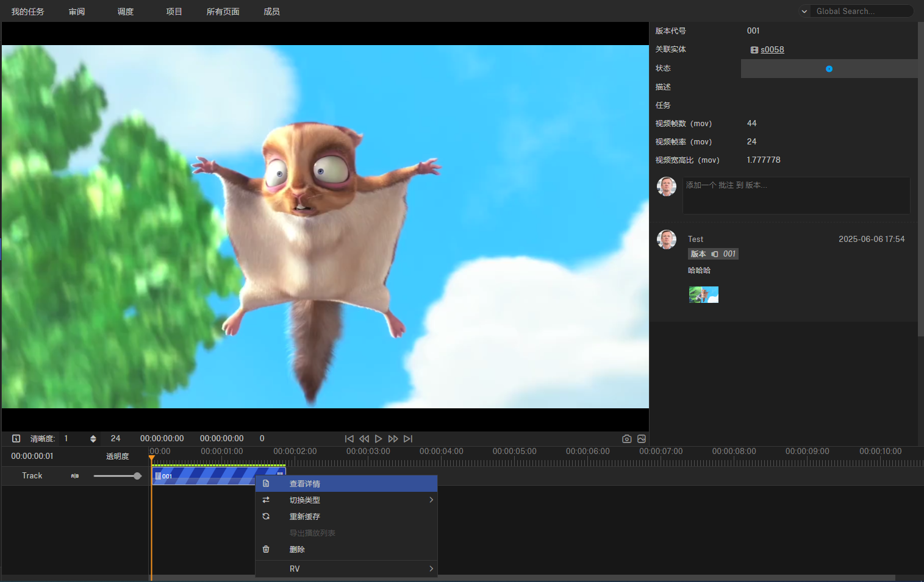Viewport: 924px width, 582px height.
Task: Open the 我的任务 tab
Action: [x=28, y=12]
